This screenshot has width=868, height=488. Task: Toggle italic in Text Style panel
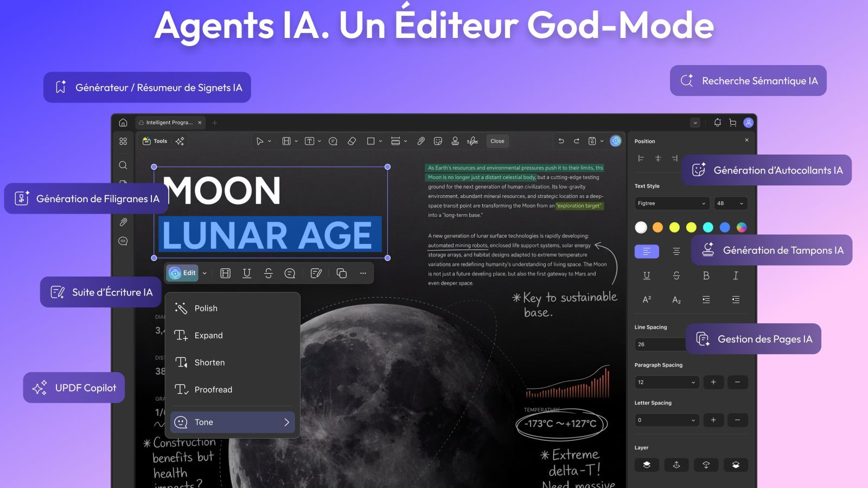click(x=735, y=275)
